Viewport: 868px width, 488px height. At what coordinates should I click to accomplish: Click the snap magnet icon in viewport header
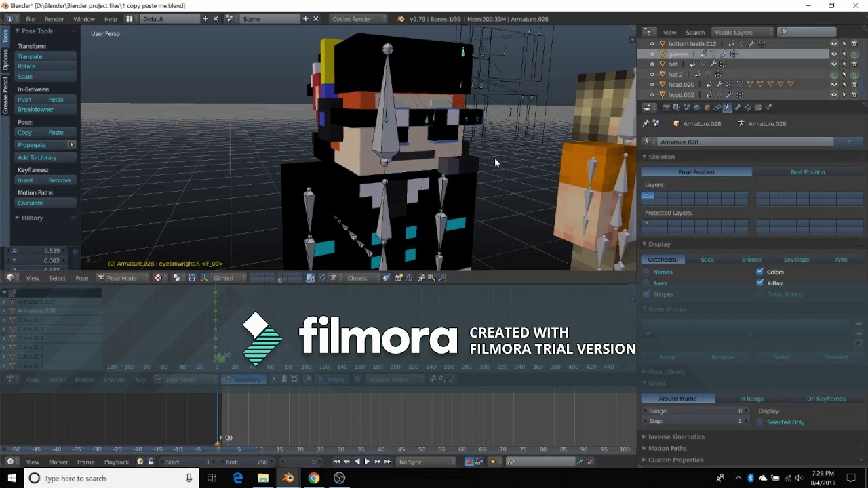pyautogui.click(x=322, y=278)
